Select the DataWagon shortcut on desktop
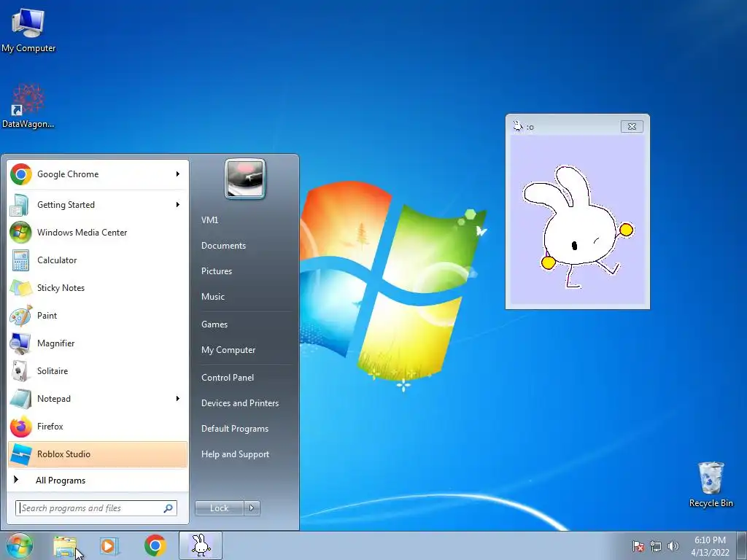Screen dimensions: 747x560 pyautogui.click(x=28, y=106)
